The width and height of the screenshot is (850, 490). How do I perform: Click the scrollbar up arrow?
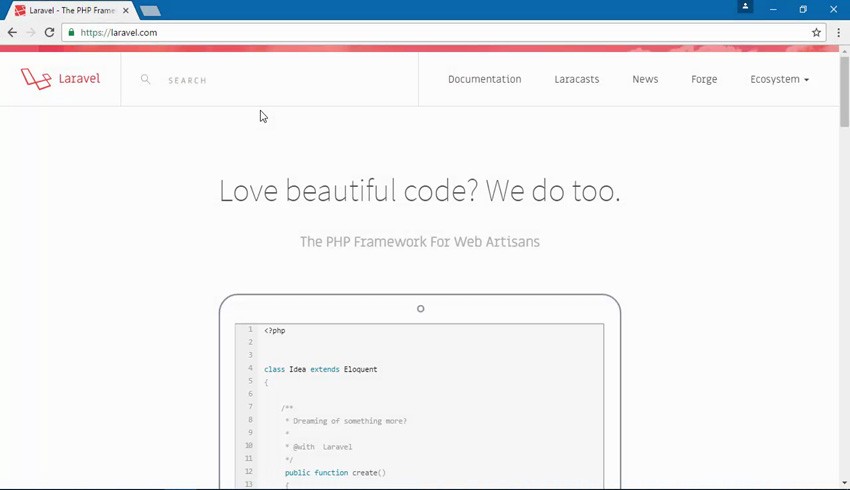click(x=845, y=51)
